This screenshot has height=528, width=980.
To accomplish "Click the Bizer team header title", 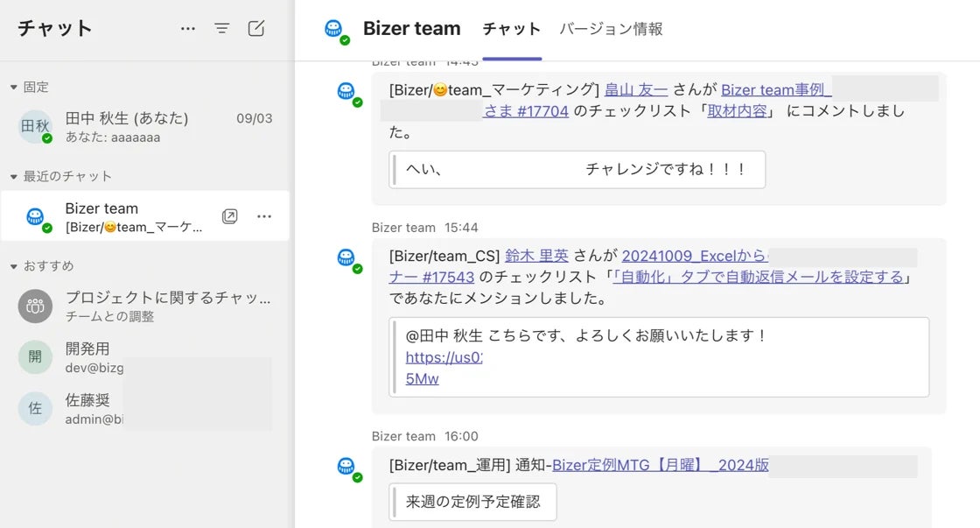I will pos(411,29).
